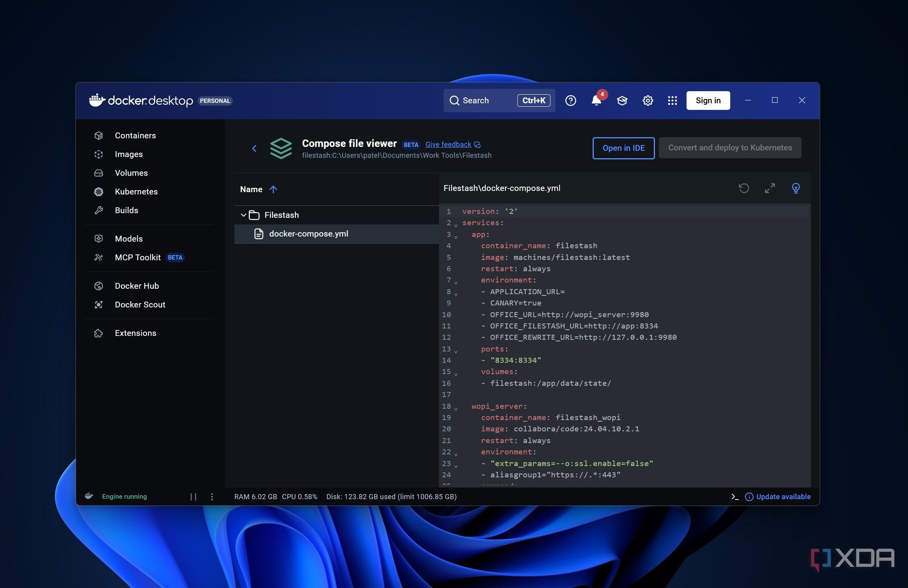Click the Give feedback link
This screenshot has width=908, height=588.
(x=448, y=145)
